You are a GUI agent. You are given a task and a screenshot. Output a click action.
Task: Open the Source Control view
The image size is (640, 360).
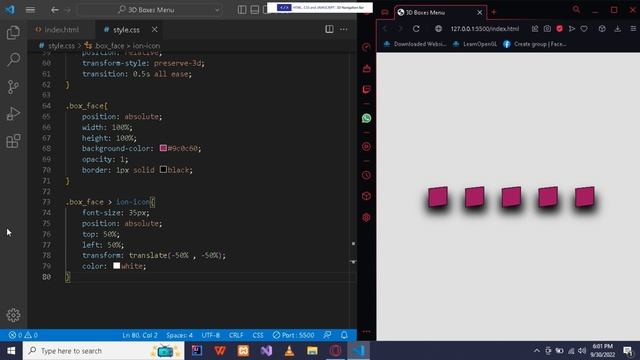[13, 87]
